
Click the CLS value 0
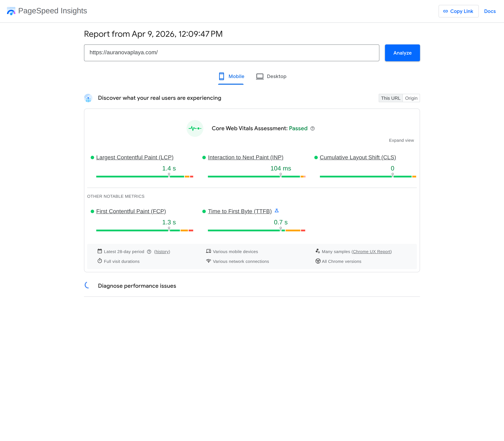(393, 168)
